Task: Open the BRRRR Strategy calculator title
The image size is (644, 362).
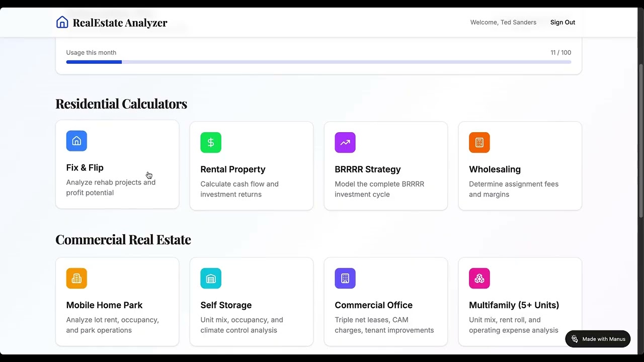Action: [x=368, y=169]
